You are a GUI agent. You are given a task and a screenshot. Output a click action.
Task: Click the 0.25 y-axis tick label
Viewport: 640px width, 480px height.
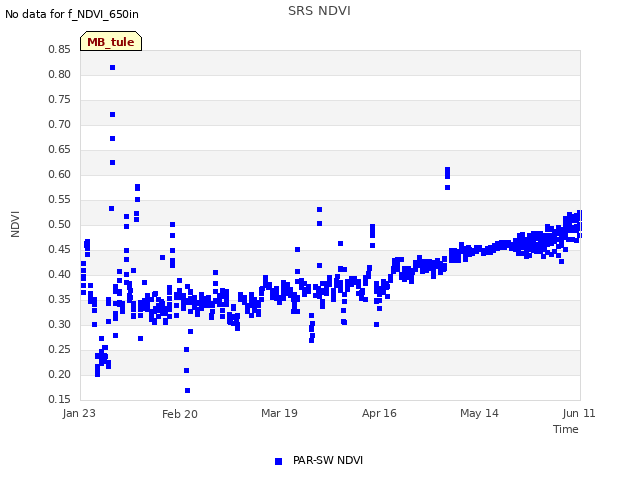point(59,349)
